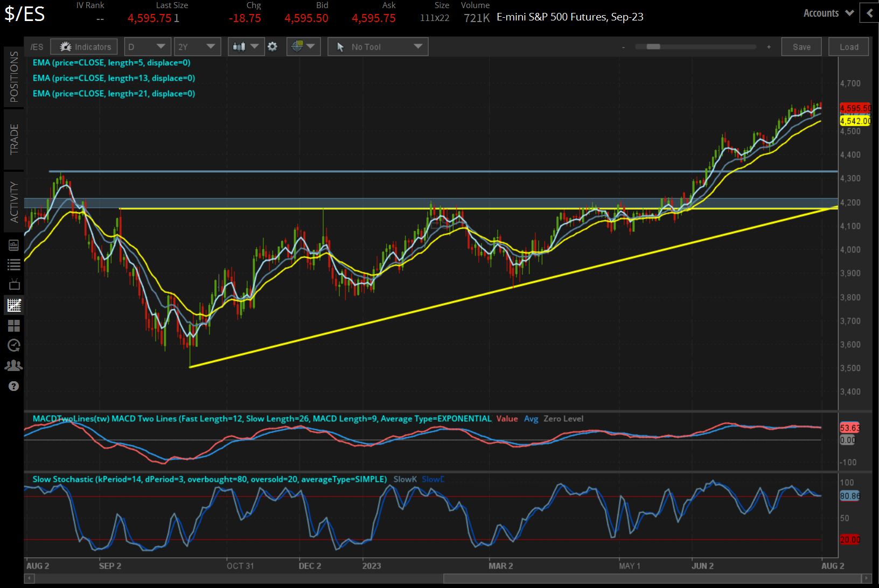Image resolution: width=879 pixels, height=588 pixels.
Task: Select the Charts icon in the left sidebar
Action: (13, 305)
